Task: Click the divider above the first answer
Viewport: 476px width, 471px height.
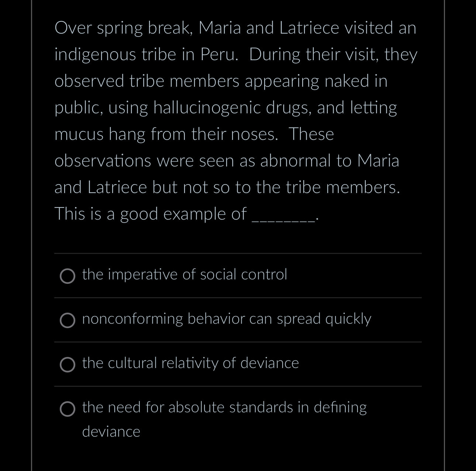Action: tap(238, 254)
